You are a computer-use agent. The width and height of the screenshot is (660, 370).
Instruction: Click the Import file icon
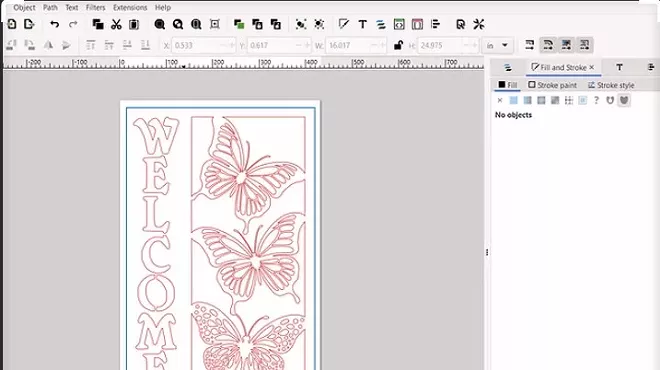pyautogui.click(x=12, y=24)
